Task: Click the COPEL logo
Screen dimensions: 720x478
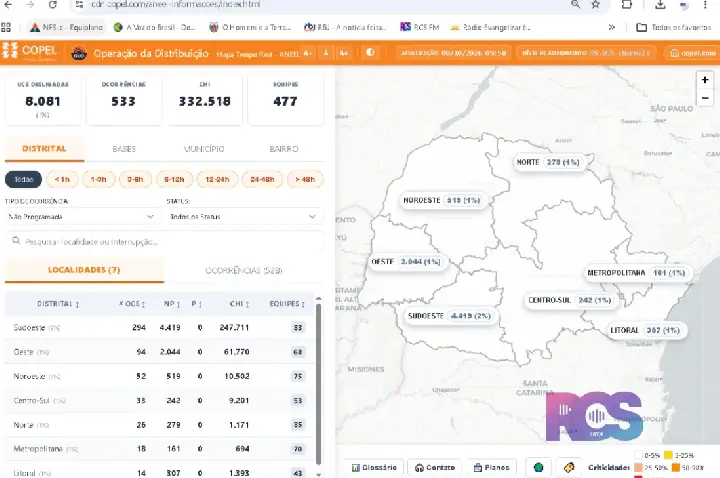Action: [29, 51]
